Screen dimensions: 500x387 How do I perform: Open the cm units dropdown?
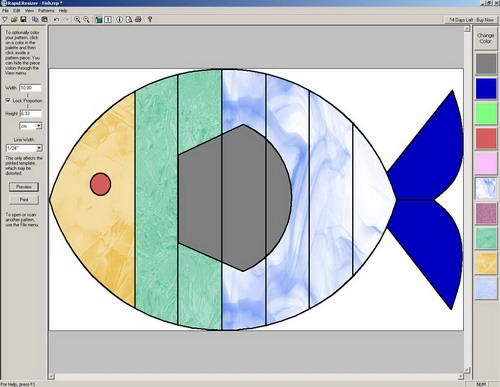coord(39,126)
